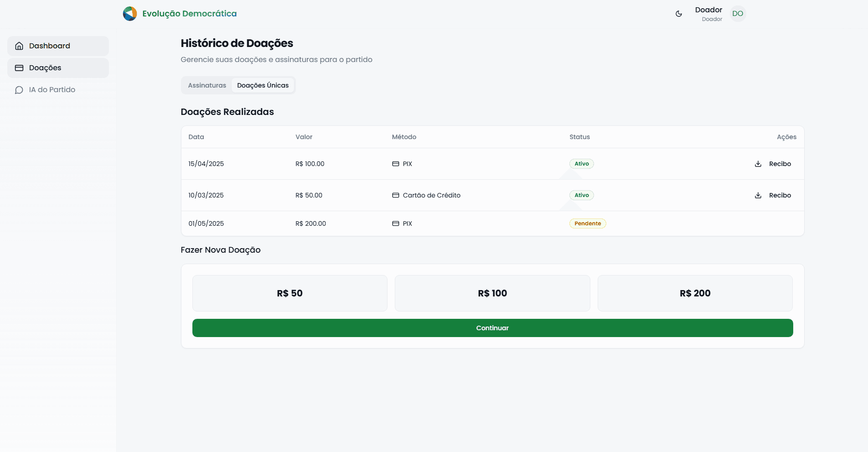Click the card icon beside Cartão de Crédito
868x452 pixels.
point(396,195)
